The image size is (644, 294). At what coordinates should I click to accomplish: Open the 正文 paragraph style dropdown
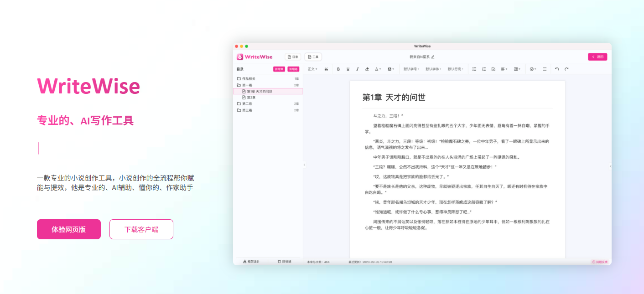312,69
